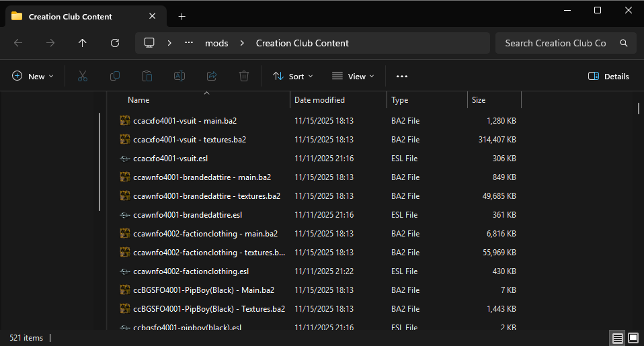Click the Rename icon in toolbar
This screenshot has width=644, height=346.
[x=179, y=77]
